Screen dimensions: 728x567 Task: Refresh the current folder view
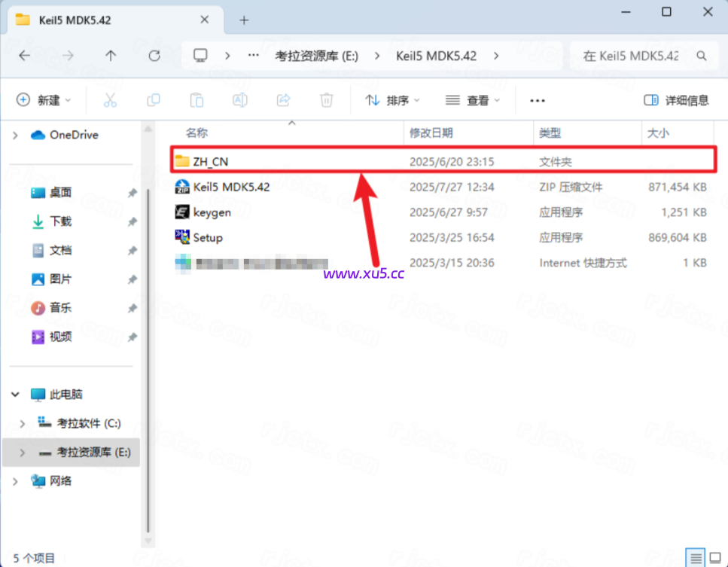(154, 55)
